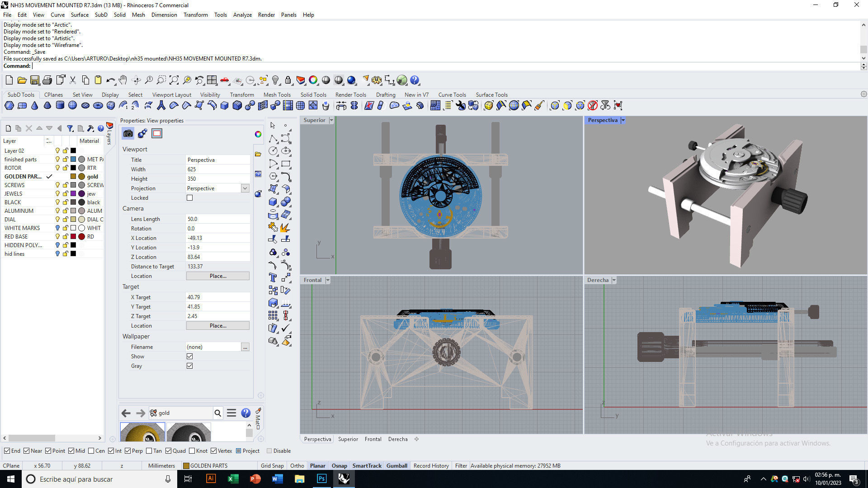Click the SubD cylinder primitive icon

click(x=60, y=106)
